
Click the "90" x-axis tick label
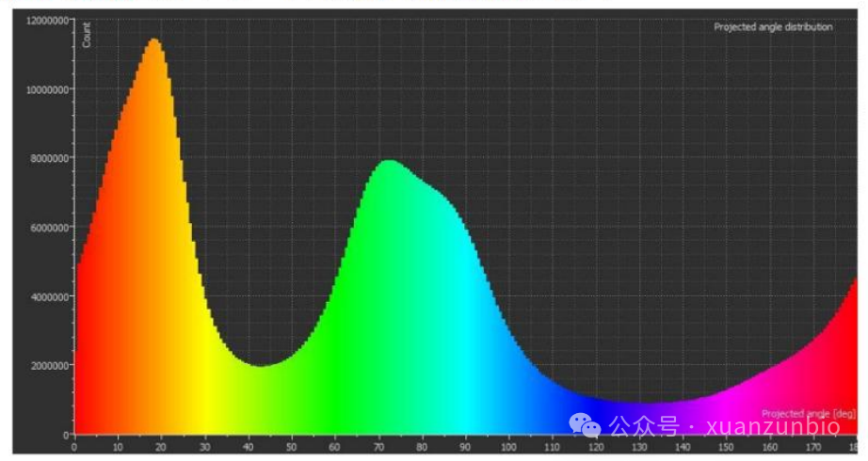click(x=465, y=447)
